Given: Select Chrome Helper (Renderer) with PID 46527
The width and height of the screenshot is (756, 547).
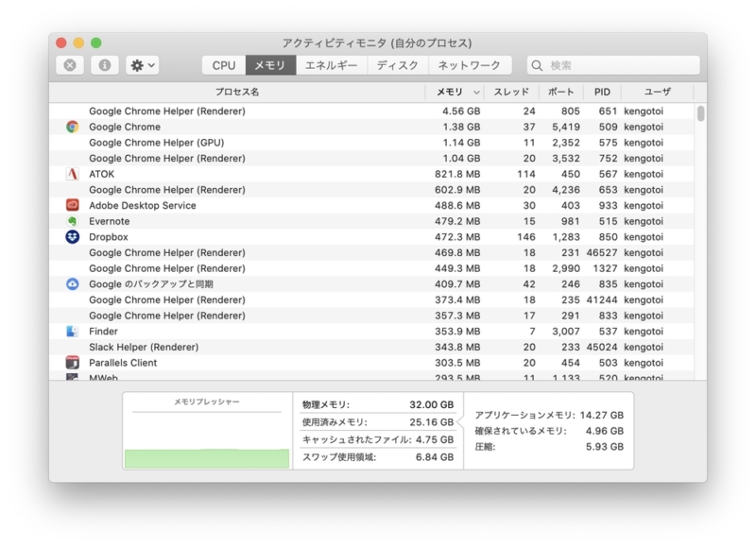Looking at the screenshot, I should click(371, 252).
